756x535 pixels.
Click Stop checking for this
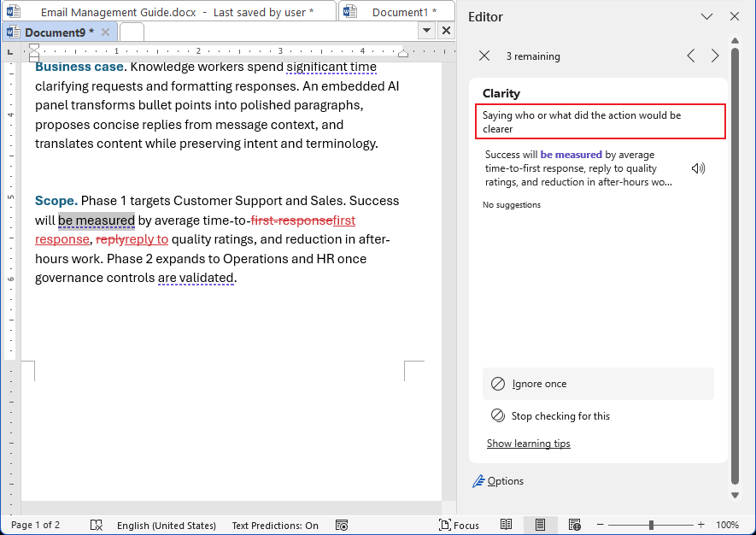tap(598, 416)
